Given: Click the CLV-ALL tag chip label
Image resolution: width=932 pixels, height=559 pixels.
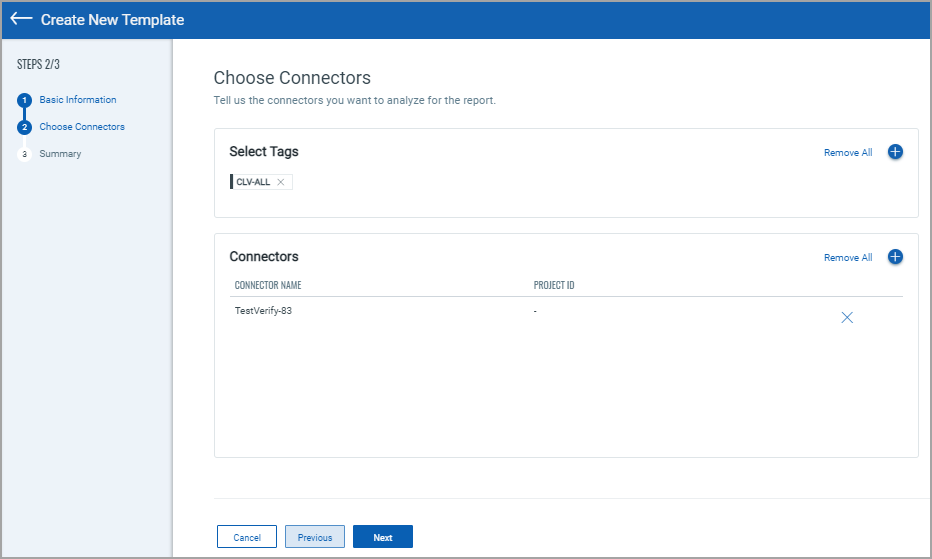Looking at the screenshot, I should [x=253, y=182].
